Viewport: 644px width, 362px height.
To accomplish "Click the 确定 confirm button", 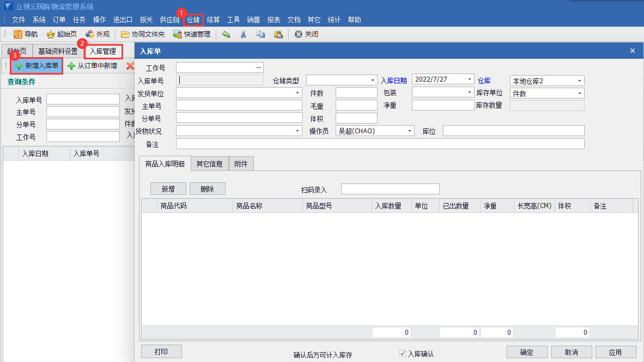I will click(526, 352).
